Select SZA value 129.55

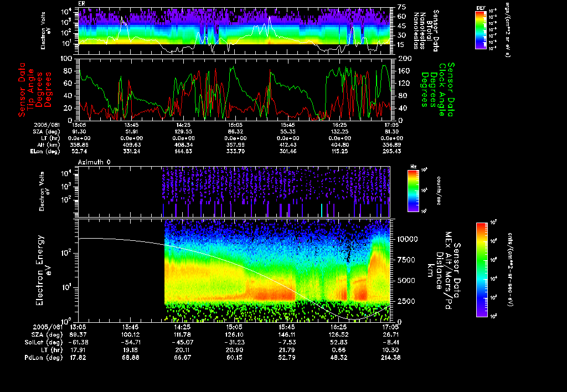pyautogui.click(x=183, y=132)
